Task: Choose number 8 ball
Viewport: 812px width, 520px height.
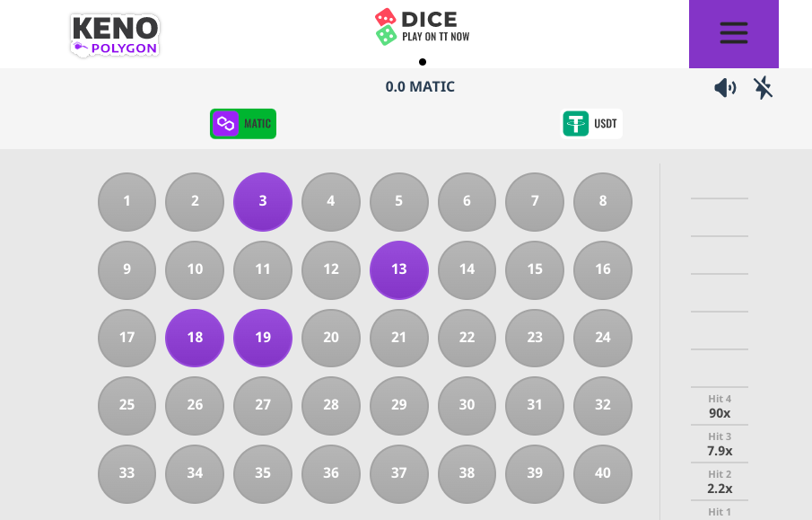Action: (x=603, y=202)
